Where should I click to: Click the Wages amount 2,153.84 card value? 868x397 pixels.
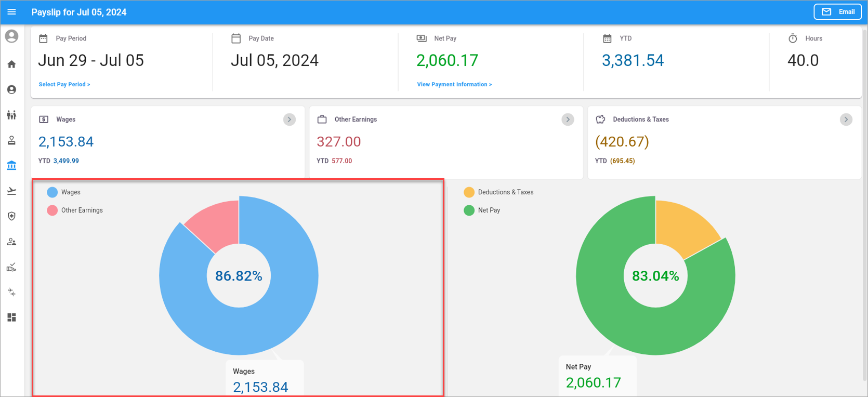coord(66,142)
